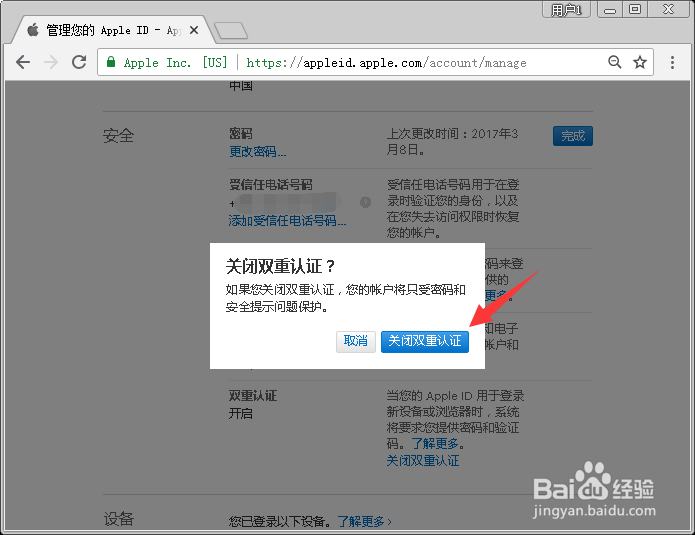Click 取消 in the dialog
Screen dimensions: 695x535
pyautogui.click(x=355, y=341)
